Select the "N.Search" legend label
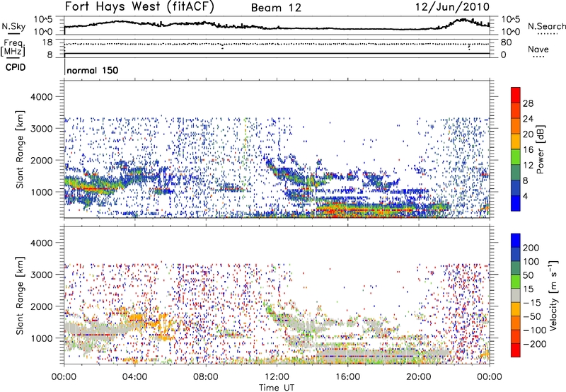Screen dimensions: 566x392 tap(547, 26)
